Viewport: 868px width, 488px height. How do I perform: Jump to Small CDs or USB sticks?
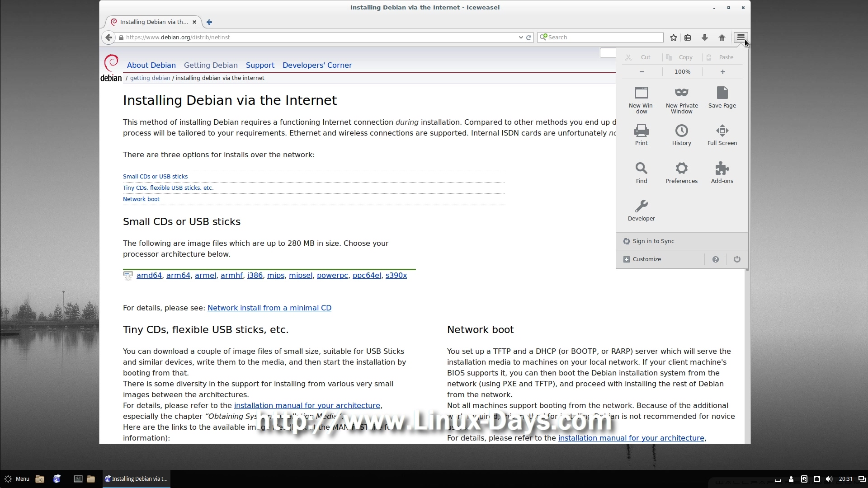155,177
